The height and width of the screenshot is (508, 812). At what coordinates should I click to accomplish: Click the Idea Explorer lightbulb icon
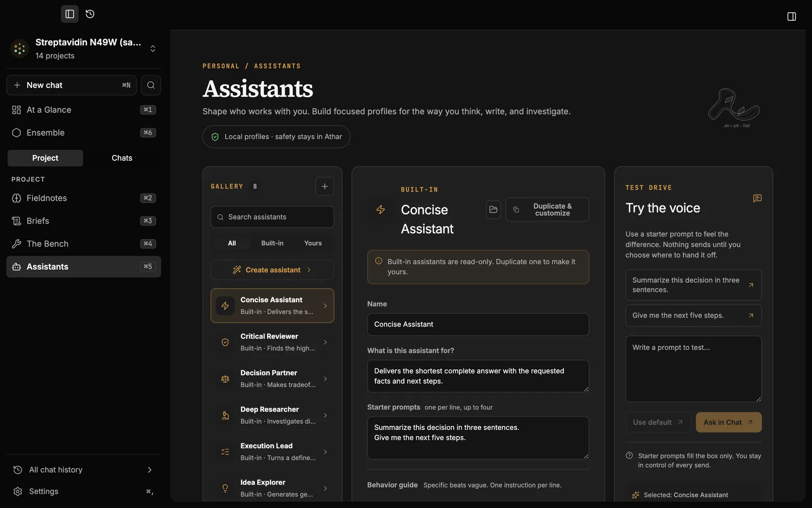click(225, 488)
